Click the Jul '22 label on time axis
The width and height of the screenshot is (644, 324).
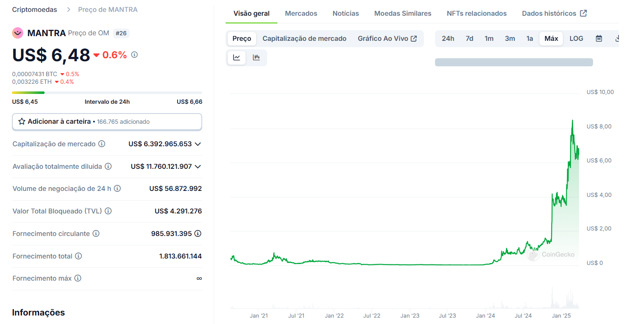372,315
